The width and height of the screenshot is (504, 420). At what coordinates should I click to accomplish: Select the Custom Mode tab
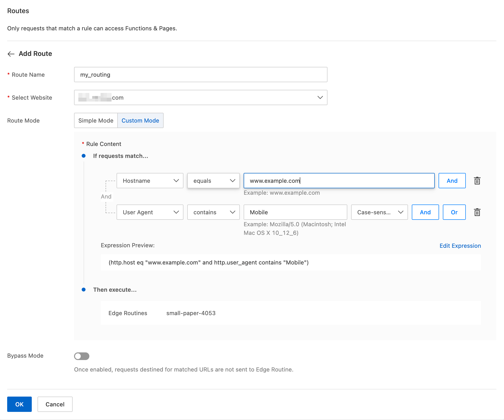[140, 120]
